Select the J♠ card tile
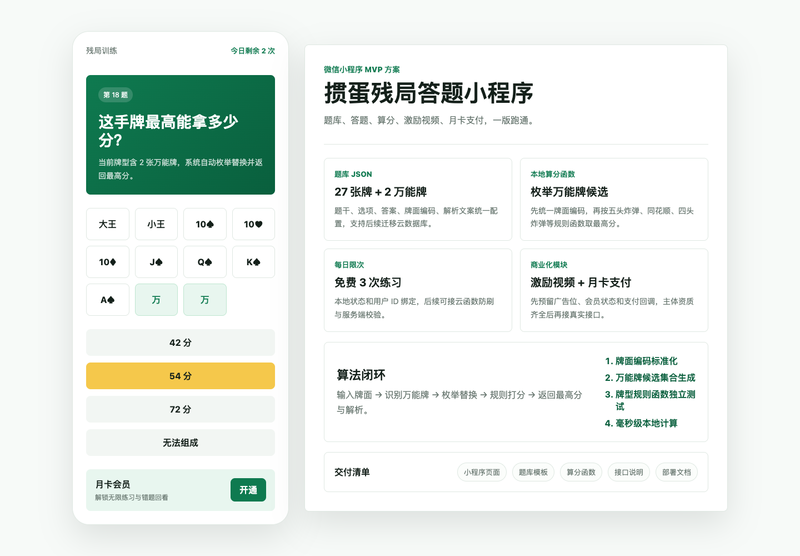 (156, 262)
